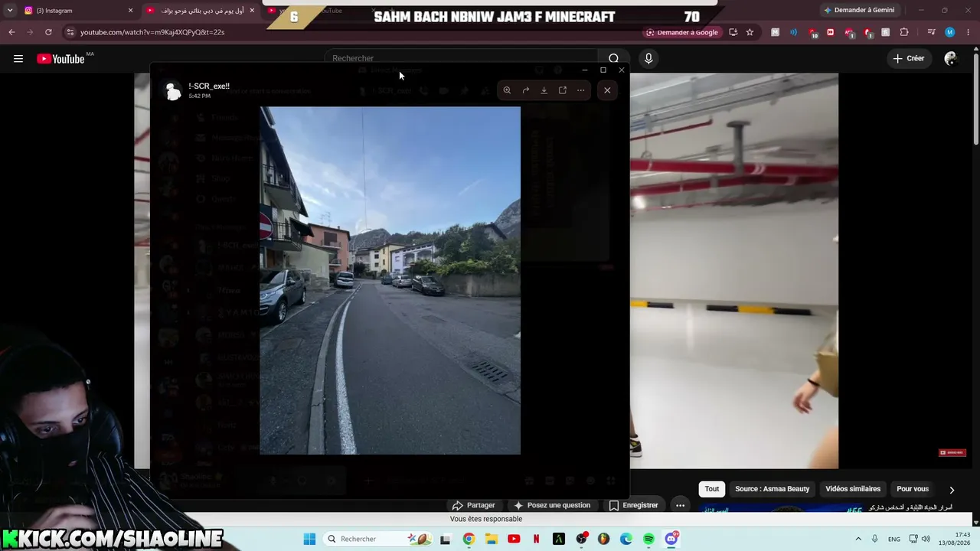Close the Instagram browser tab
Viewport: 980px width, 551px height.
[130, 11]
